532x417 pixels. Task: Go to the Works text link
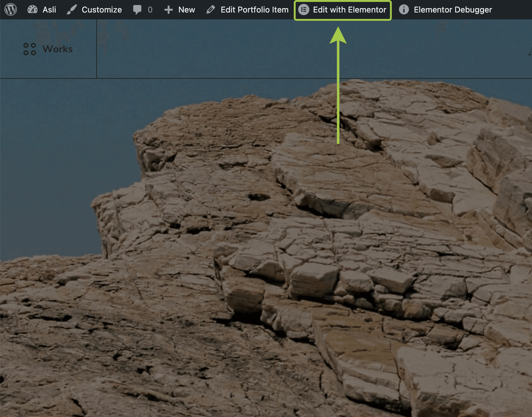pos(58,49)
